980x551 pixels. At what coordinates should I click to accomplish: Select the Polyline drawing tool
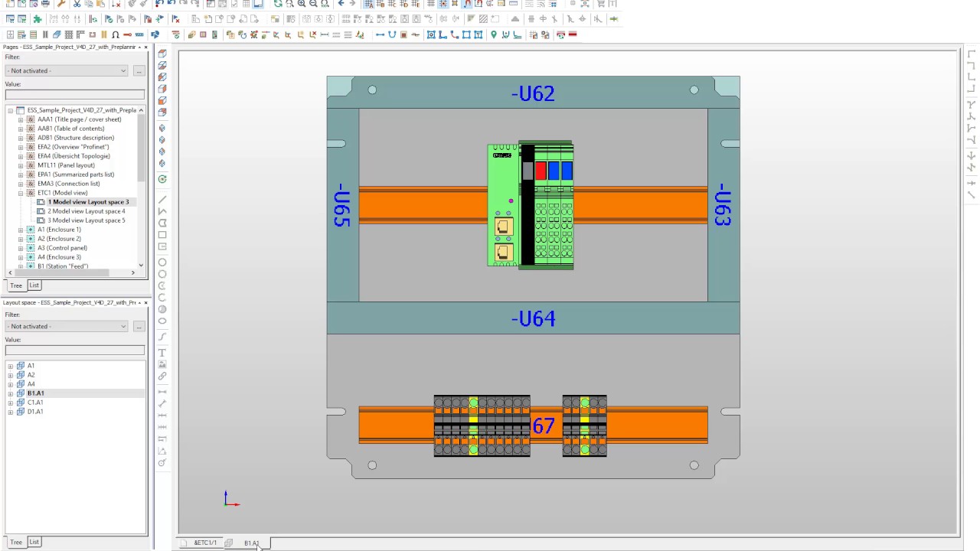162,211
